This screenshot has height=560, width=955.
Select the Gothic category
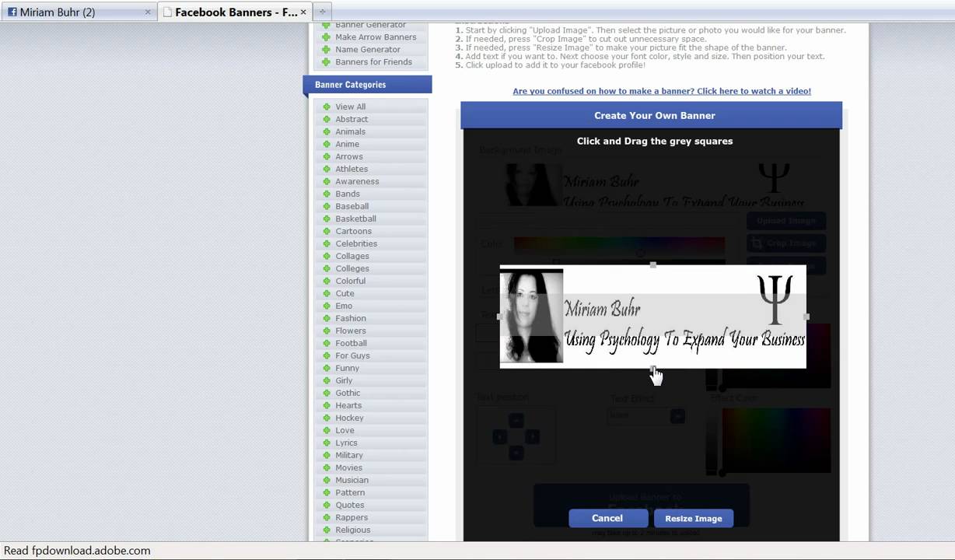[348, 393]
